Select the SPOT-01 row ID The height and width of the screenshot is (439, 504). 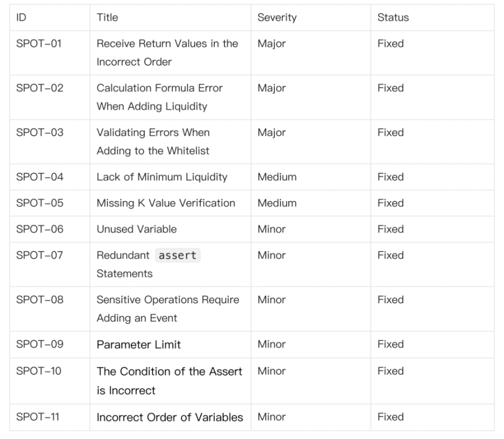pyautogui.click(x=39, y=44)
